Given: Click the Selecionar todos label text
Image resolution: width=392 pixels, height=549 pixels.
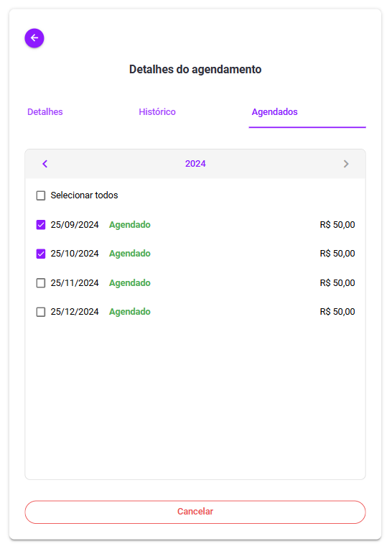Looking at the screenshot, I should 84,195.
